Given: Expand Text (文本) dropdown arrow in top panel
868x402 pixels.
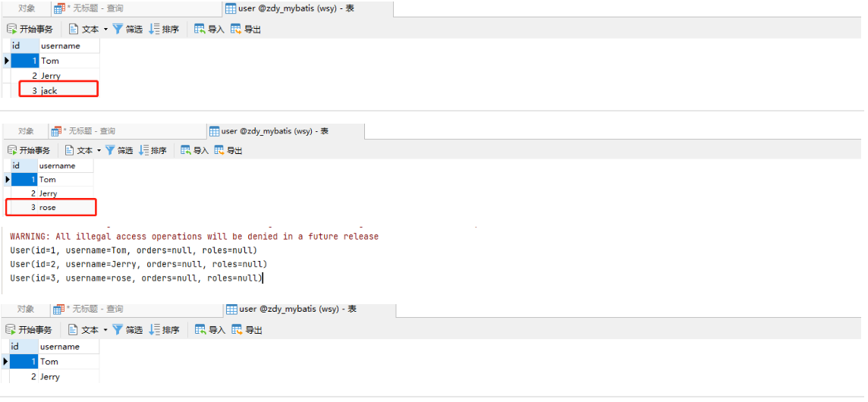Looking at the screenshot, I should (105, 30).
